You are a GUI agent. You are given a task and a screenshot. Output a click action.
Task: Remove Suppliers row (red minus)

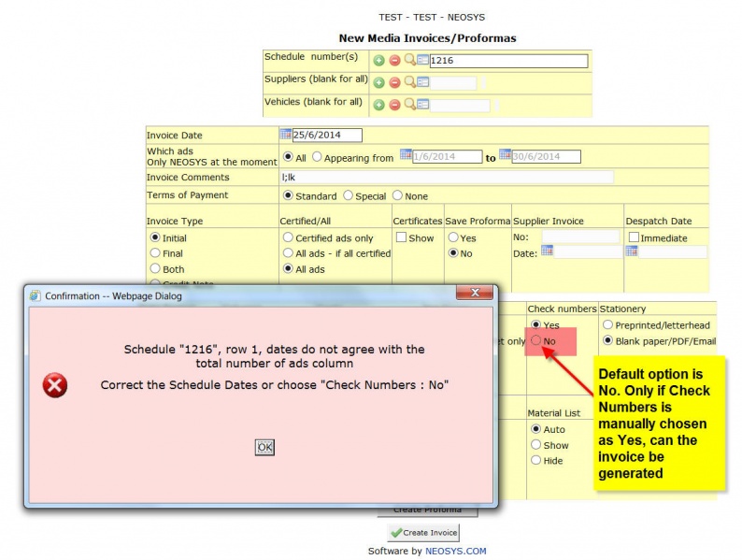coord(394,83)
